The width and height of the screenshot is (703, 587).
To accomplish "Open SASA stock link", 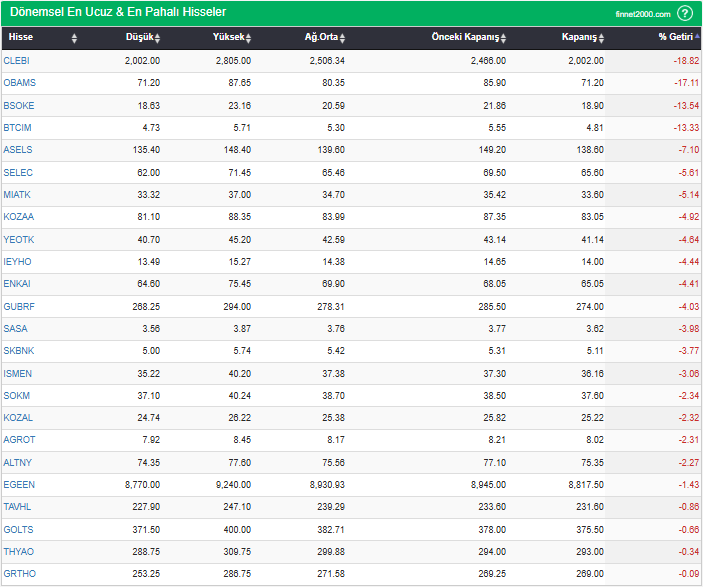I will point(16,329).
